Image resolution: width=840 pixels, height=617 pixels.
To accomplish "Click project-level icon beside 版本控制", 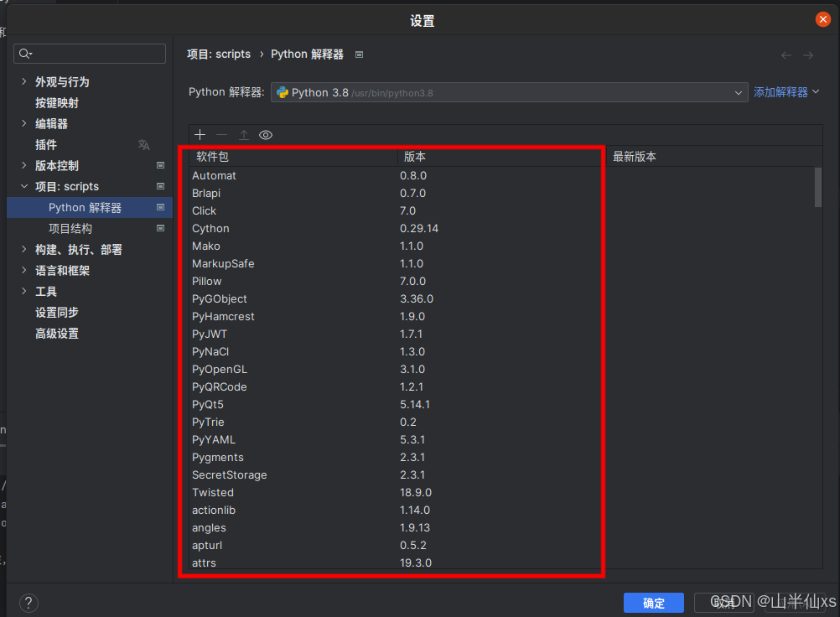I will coord(160,165).
